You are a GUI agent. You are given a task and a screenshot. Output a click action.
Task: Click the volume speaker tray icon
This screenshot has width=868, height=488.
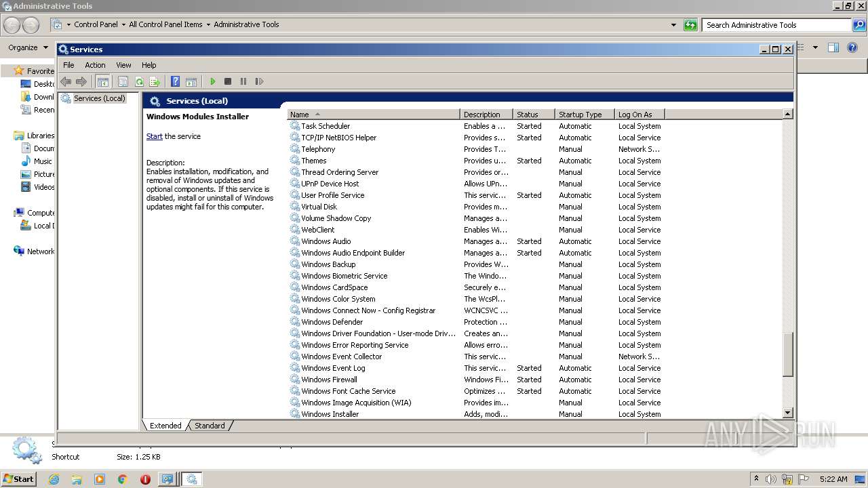tap(771, 479)
